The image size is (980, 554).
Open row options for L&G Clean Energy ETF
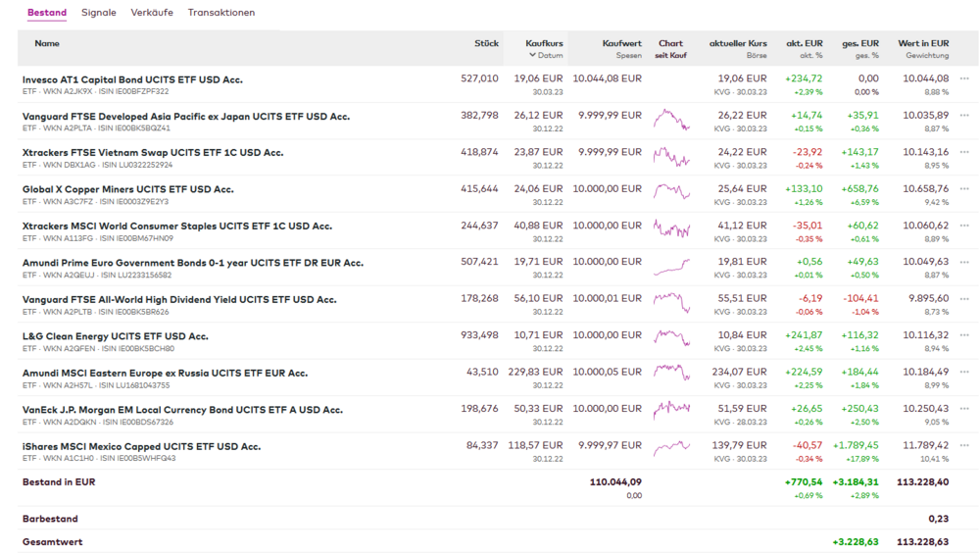[964, 335]
